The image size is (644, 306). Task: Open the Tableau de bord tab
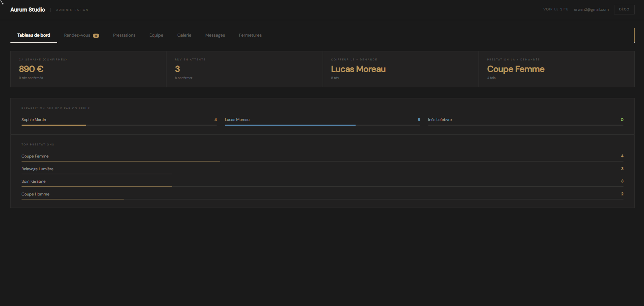(34, 35)
